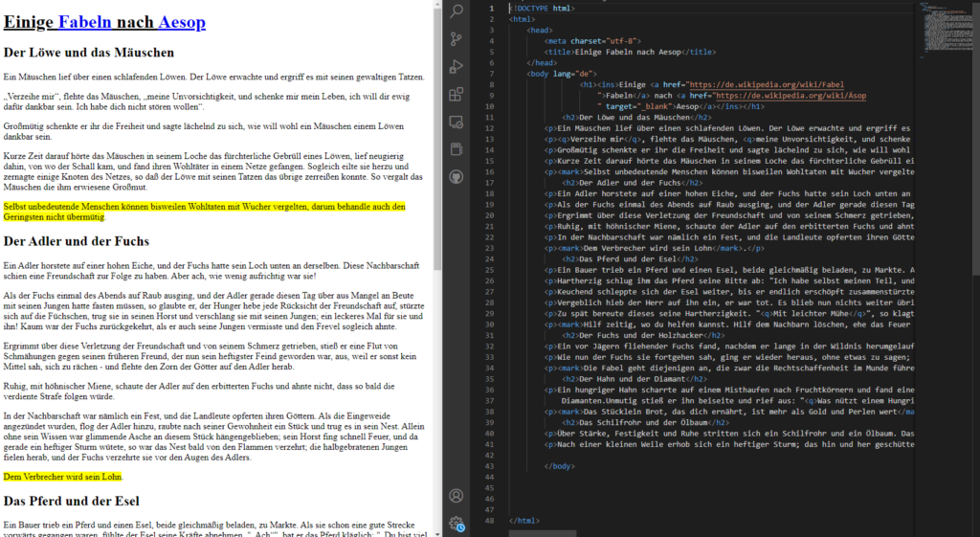Follow the "Aesop" link in page heading
980x537 pixels.
coord(182,21)
